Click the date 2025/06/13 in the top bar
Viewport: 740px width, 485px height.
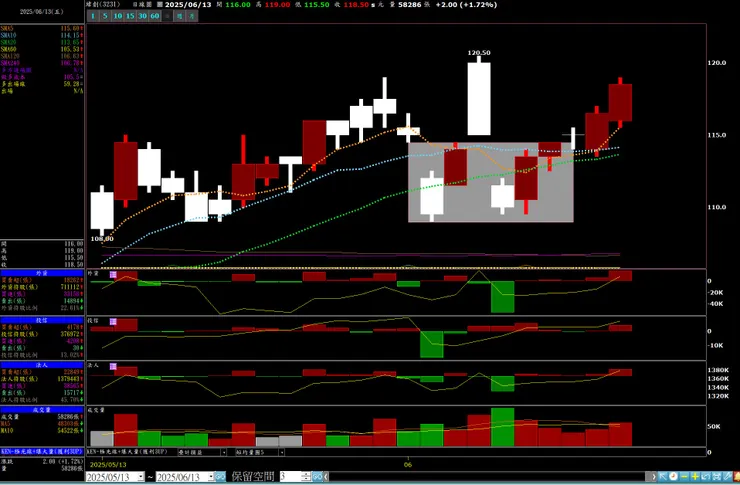click(188, 5)
